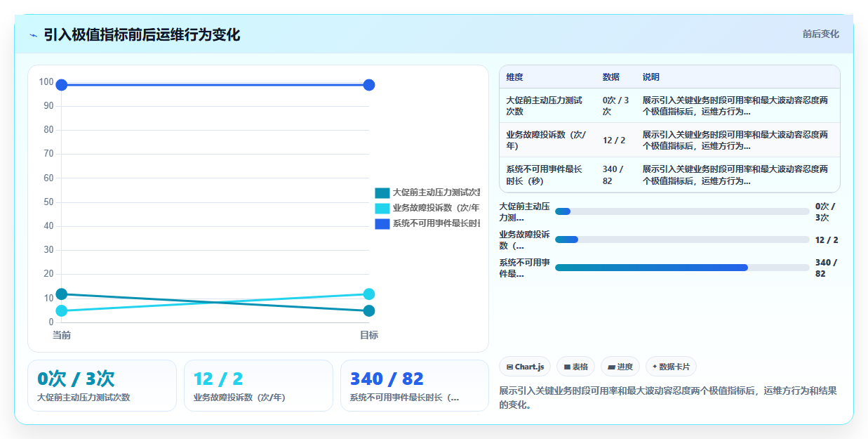Click the 进度 tag

coord(620,367)
